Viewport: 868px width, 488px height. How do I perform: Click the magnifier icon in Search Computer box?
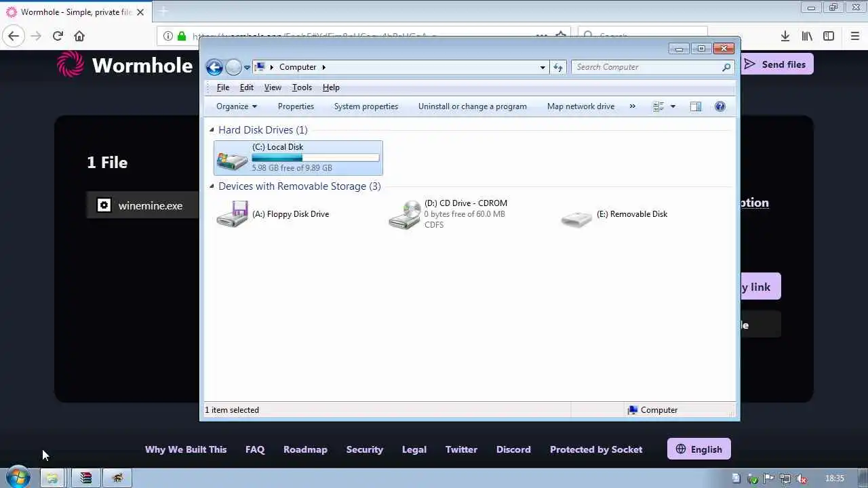726,67
